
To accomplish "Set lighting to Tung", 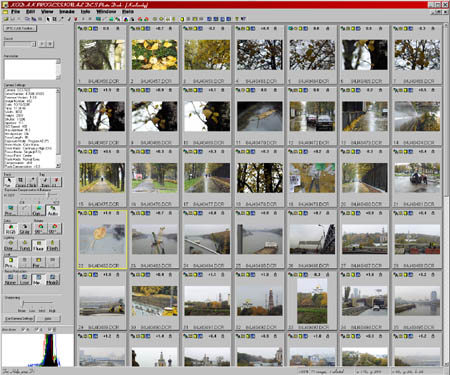I will coord(24,245).
